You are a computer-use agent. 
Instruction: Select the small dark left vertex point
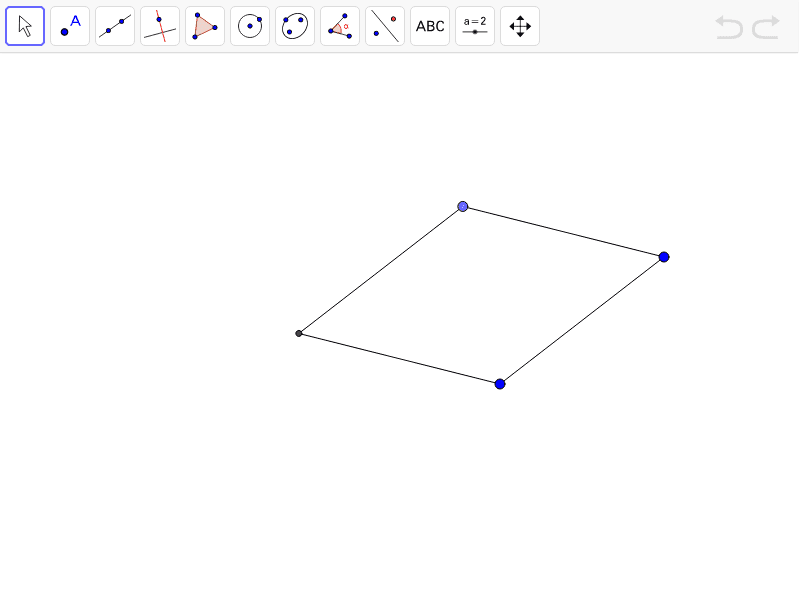pyautogui.click(x=299, y=334)
